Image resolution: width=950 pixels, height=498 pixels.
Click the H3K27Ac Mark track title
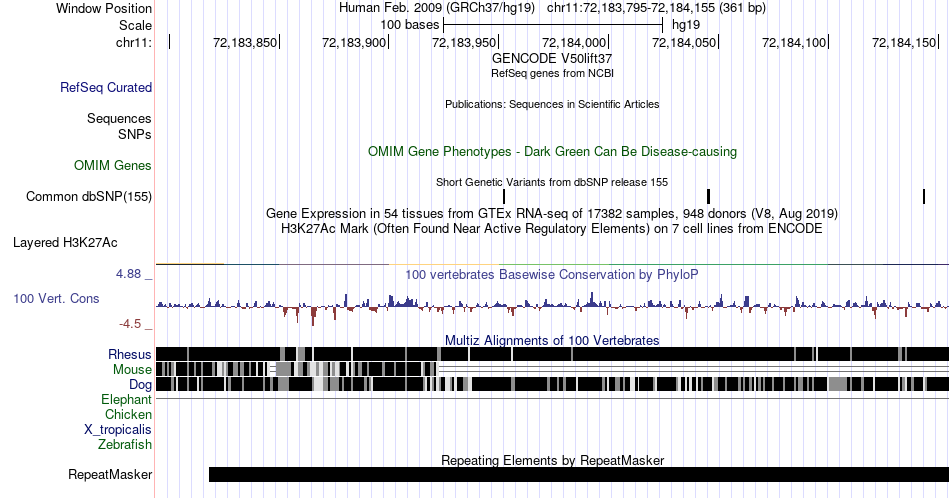(x=552, y=228)
